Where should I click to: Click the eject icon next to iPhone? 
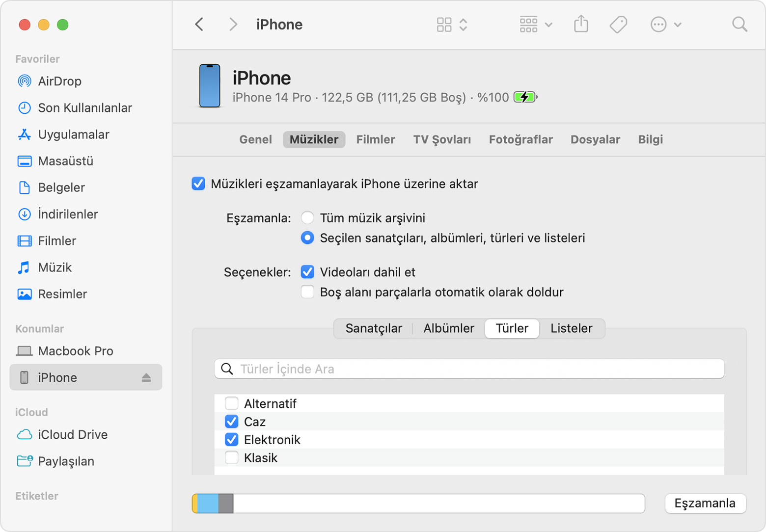click(x=146, y=377)
